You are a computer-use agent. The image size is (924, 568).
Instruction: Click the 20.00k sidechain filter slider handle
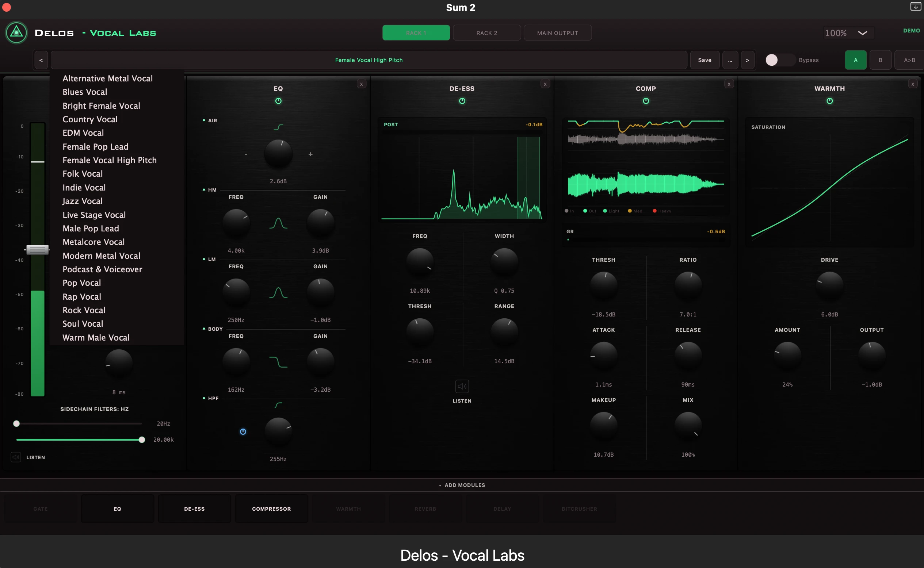tap(142, 440)
